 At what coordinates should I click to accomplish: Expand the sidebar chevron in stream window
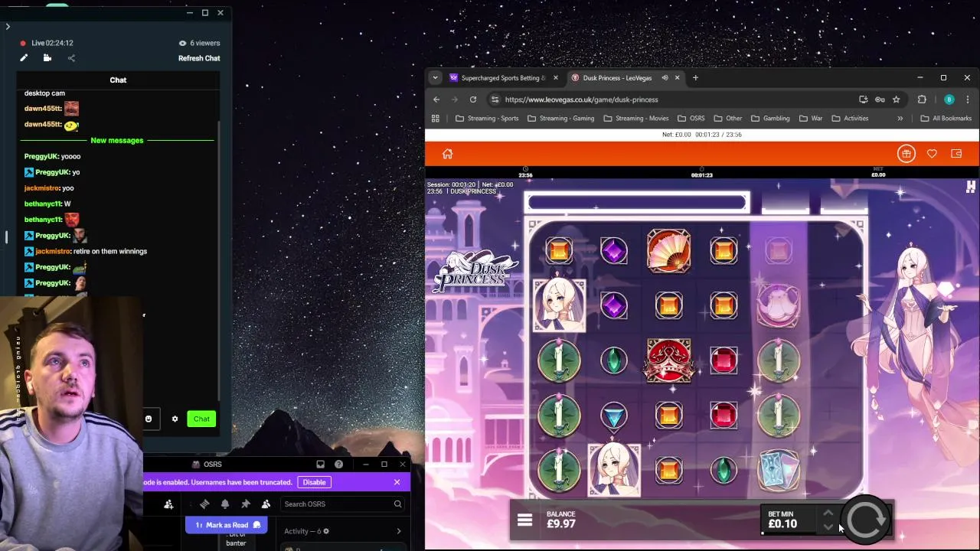tap(8, 27)
